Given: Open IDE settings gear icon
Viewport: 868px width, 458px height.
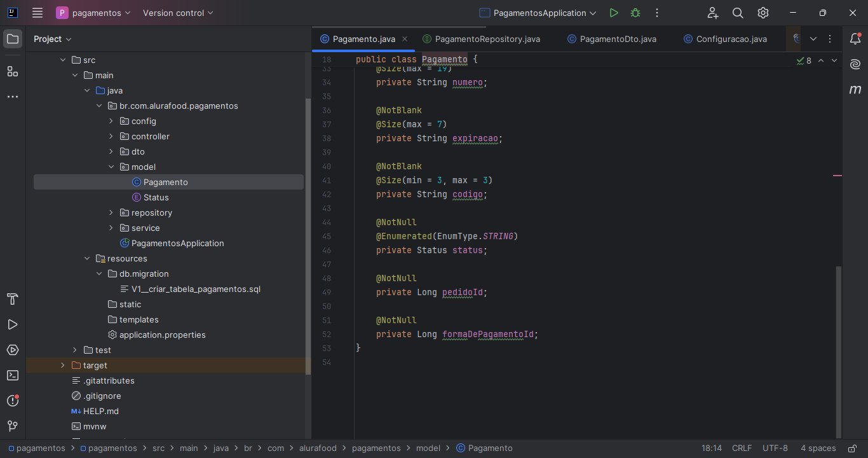Looking at the screenshot, I should point(763,13).
